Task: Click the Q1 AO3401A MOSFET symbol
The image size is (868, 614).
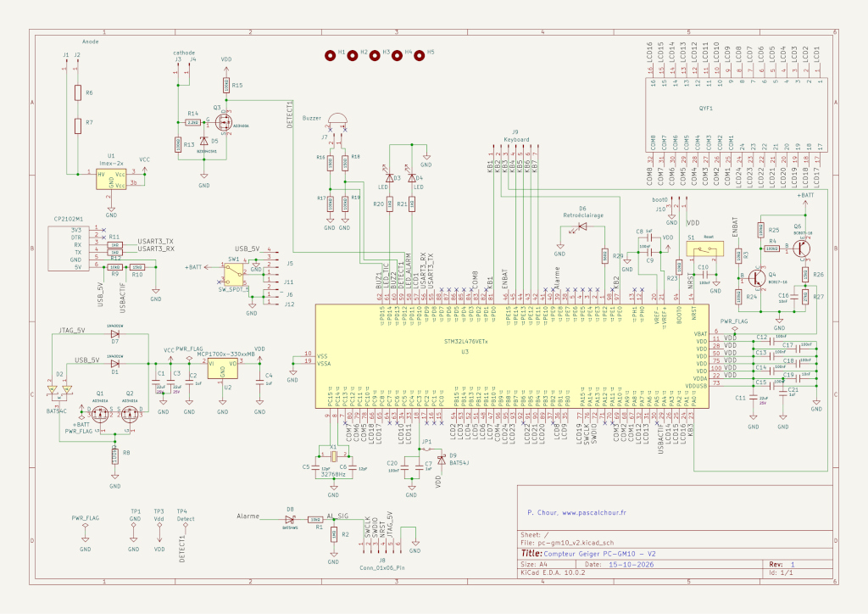Action: [100, 413]
